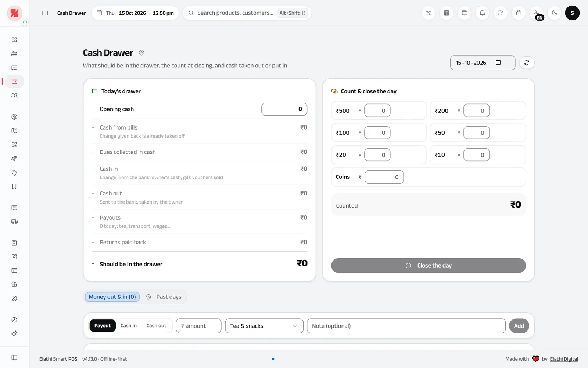The height and width of the screenshot is (368, 588).
Task: Open the delivery truck icon in the sidebar
Action: [14, 222]
